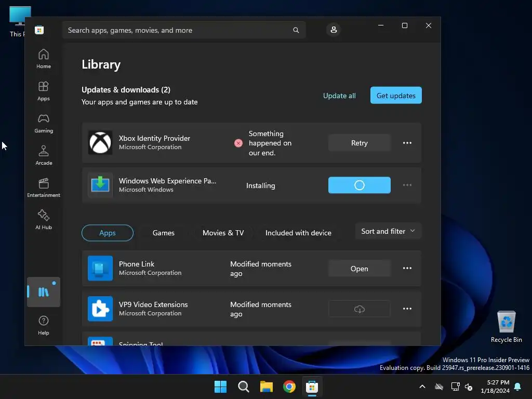The height and width of the screenshot is (399, 532).
Task: Open the user account profile icon
Action: [334, 30]
